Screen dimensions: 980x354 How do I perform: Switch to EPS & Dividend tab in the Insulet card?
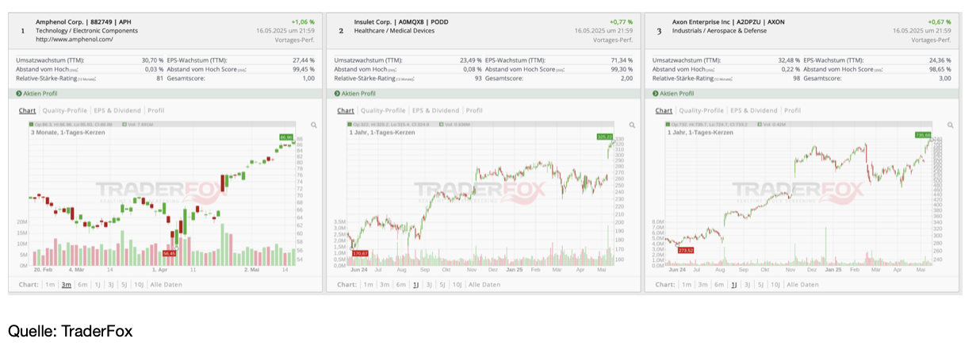pyautogui.click(x=435, y=110)
